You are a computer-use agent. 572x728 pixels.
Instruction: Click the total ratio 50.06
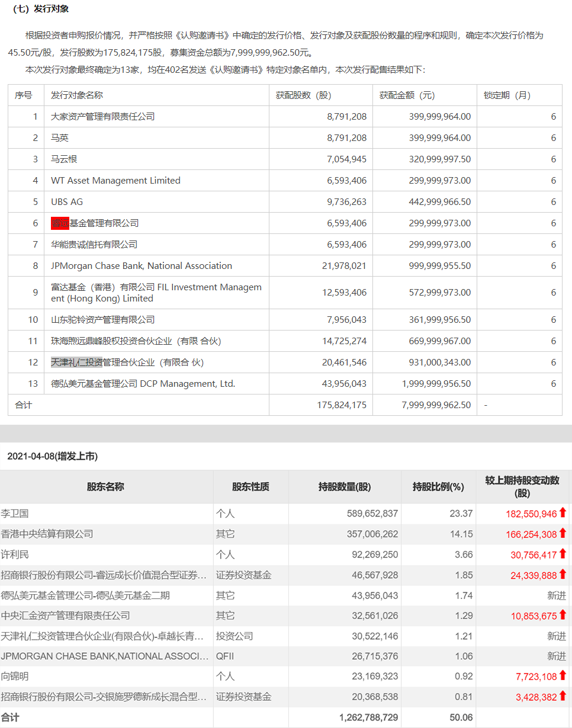[462, 717]
